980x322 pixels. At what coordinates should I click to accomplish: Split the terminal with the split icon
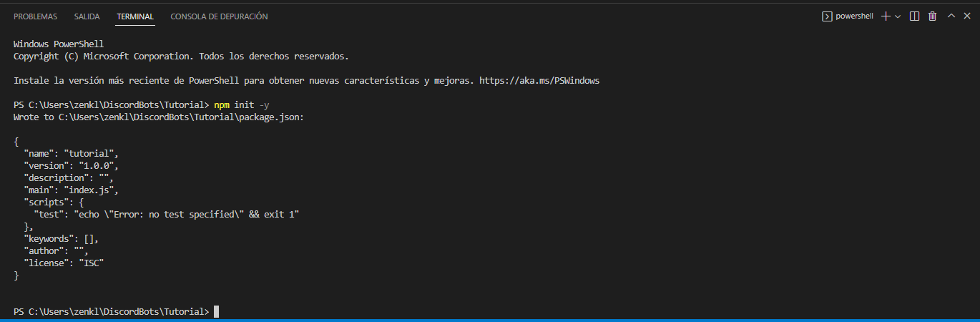coord(914,16)
